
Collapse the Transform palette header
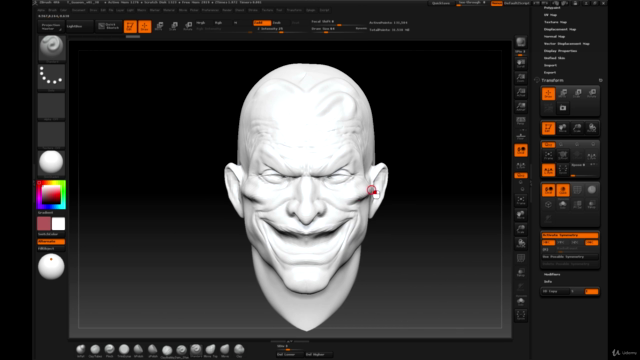(552, 80)
